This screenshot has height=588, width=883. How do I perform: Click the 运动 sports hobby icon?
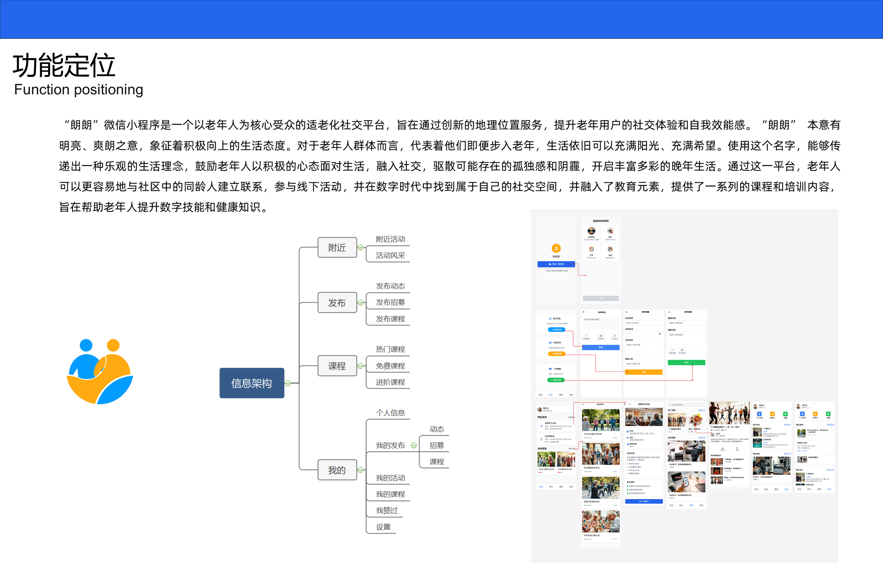[610, 249]
